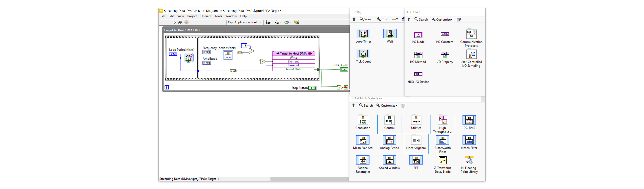Open the Project menu
644x189 pixels.
192,16
